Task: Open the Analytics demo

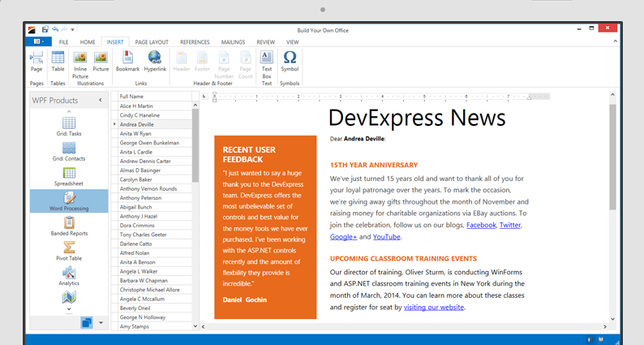Action: click(x=69, y=276)
